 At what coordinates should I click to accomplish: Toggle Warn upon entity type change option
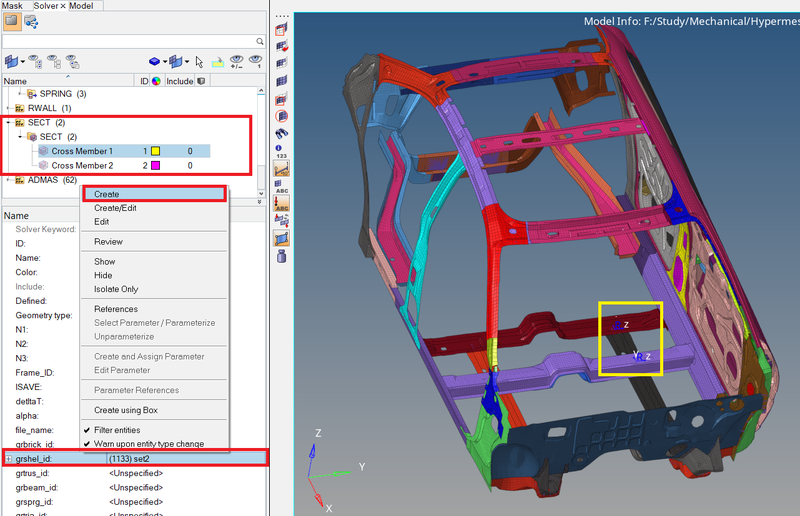point(88,443)
